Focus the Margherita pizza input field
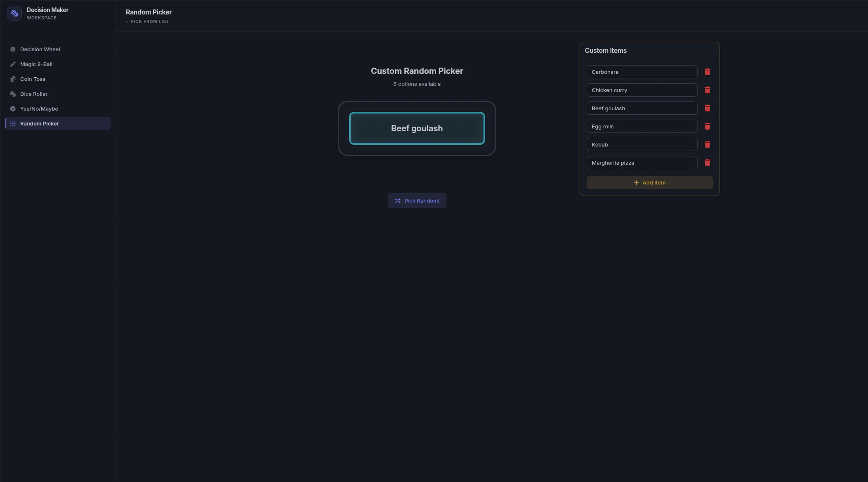This screenshot has height=482, width=868. pos(642,163)
